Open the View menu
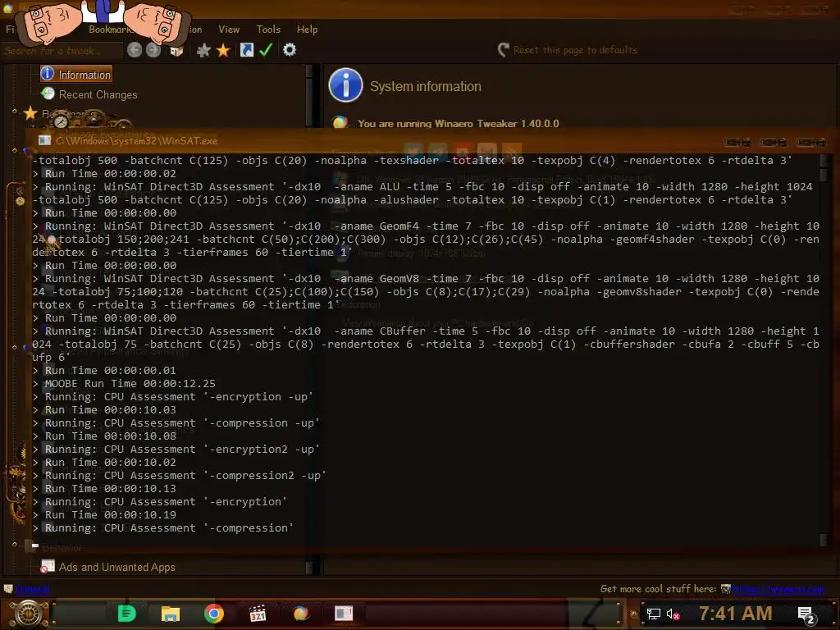Image resolution: width=840 pixels, height=630 pixels. click(229, 30)
